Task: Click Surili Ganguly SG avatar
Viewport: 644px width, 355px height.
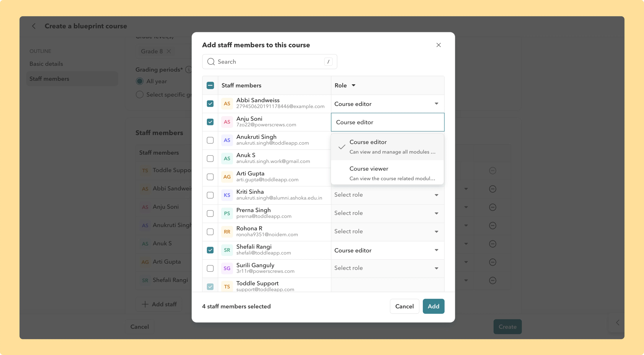Action: (227, 268)
